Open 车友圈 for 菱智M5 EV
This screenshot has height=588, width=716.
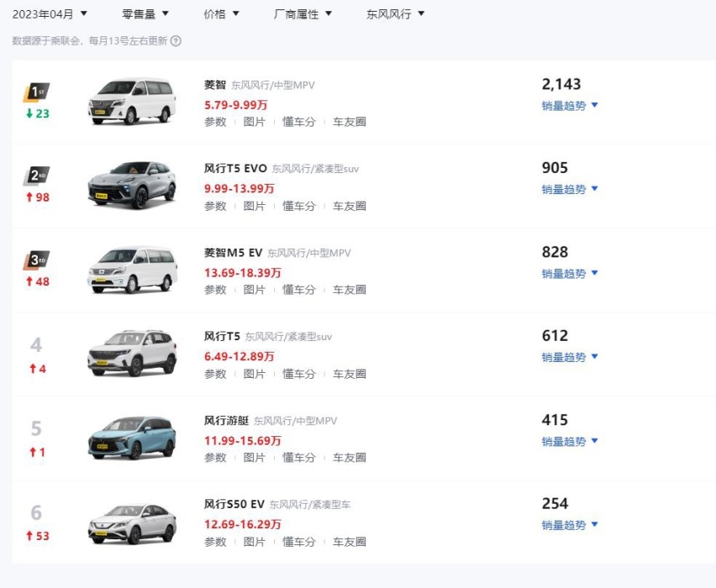tap(350, 290)
